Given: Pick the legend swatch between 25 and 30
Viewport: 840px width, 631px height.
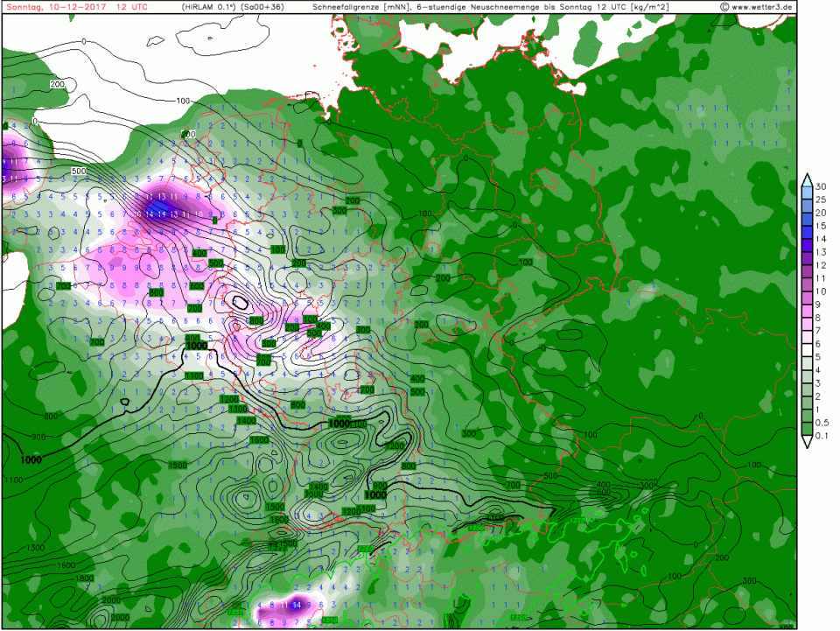Looking at the screenshot, I should (x=807, y=193).
